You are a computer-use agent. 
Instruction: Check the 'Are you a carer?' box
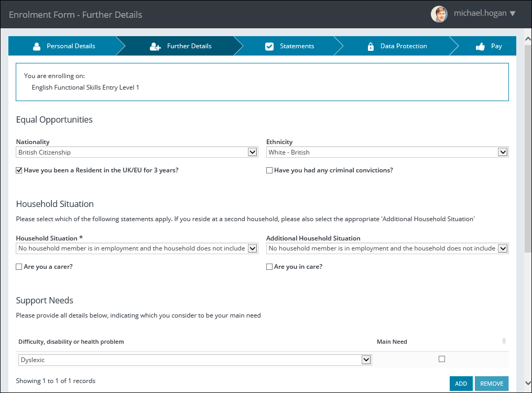pyautogui.click(x=19, y=267)
